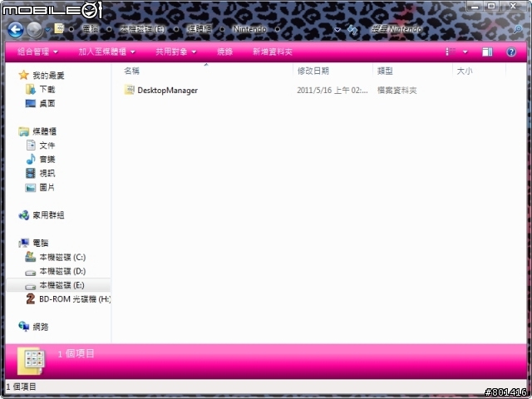Select the DesktopManager folder name
532x399 pixels.
point(168,91)
